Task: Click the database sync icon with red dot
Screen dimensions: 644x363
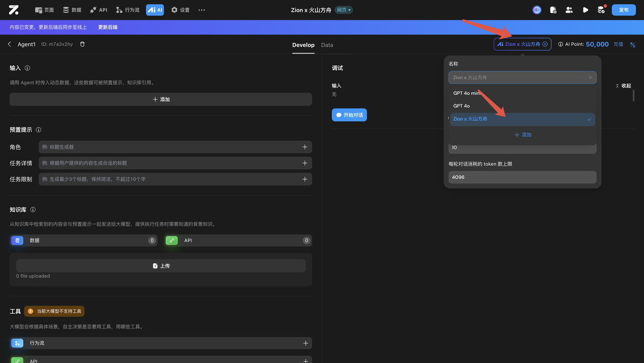Action: (601, 10)
